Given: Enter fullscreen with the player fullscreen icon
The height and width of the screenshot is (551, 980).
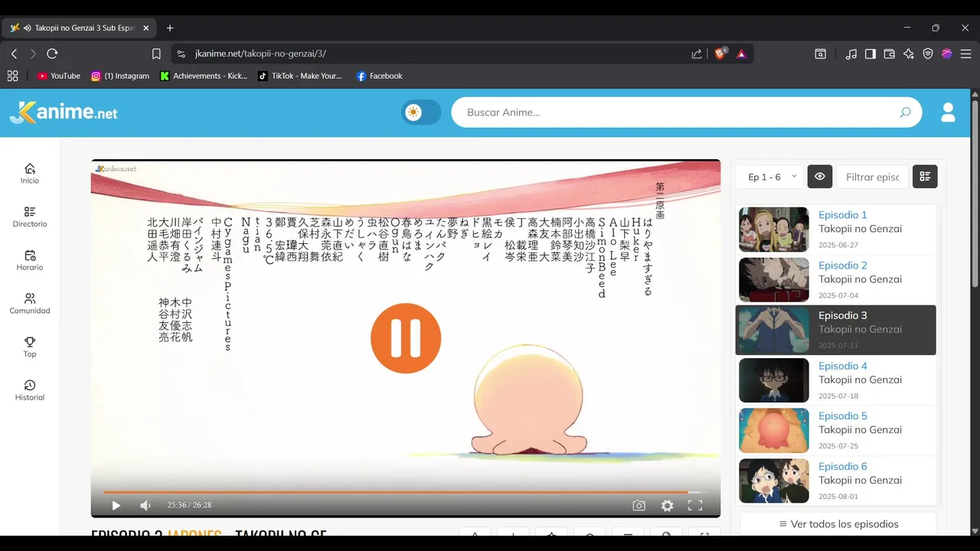Looking at the screenshot, I should (x=695, y=505).
